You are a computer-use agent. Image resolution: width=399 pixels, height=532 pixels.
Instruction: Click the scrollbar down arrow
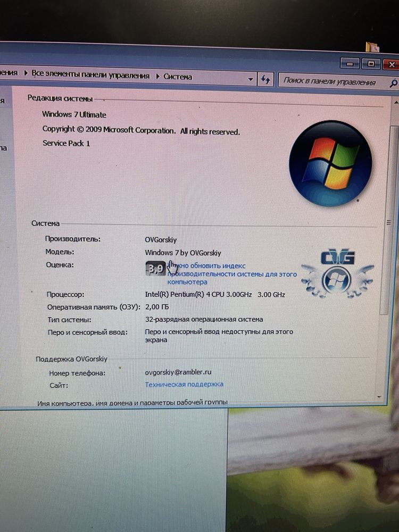click(x=379, y=397)
